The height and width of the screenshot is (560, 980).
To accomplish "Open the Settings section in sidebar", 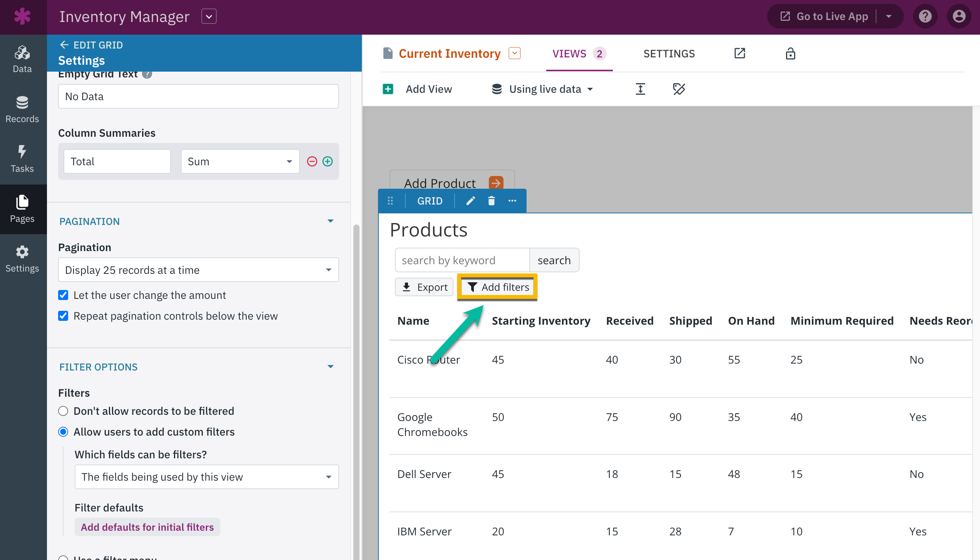I will tap(22, 259).
